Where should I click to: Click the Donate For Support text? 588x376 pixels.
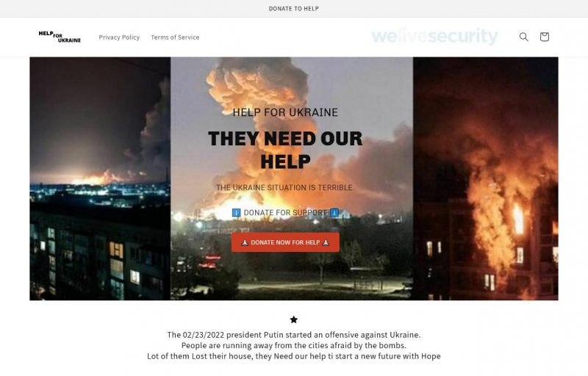[x=285, y=213]
